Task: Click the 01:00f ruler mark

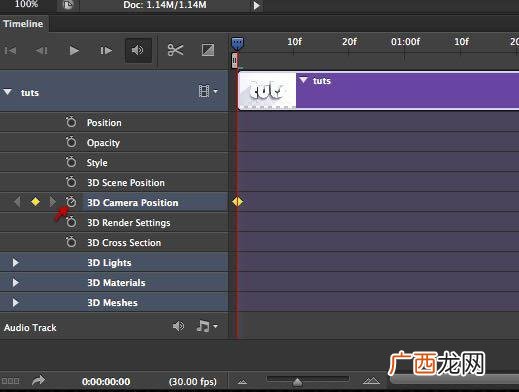Action: [405, 42]
